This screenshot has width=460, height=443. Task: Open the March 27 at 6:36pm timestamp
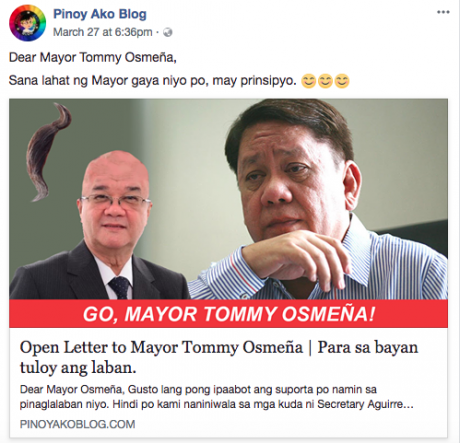pos(103,32)
